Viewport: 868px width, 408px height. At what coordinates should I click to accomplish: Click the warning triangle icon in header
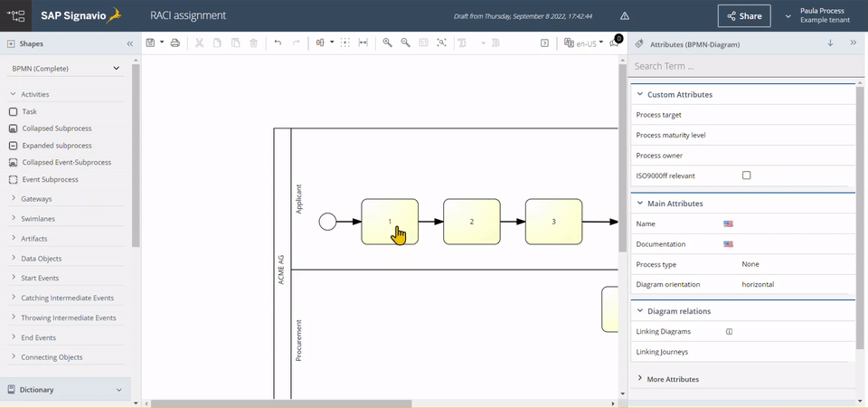[624, 15]
